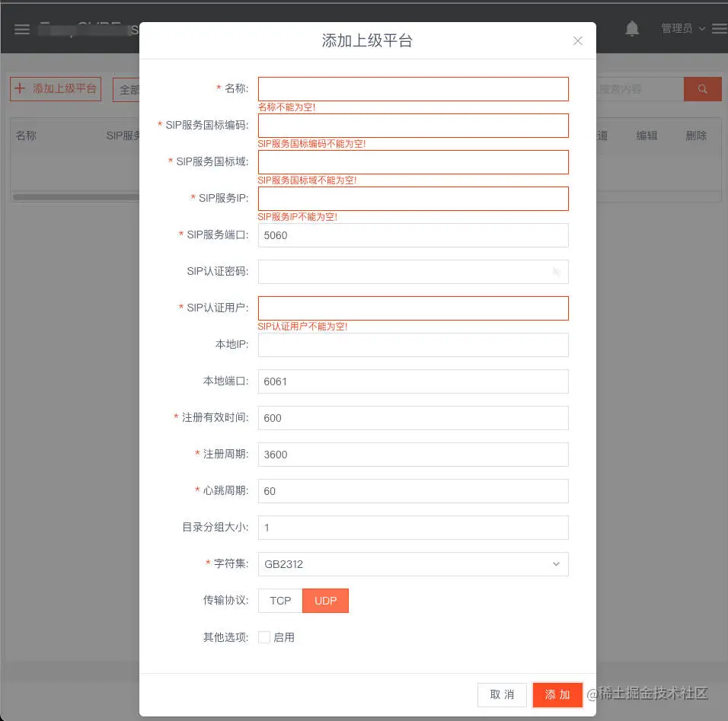Select UDP transport protocol
Screen dimensions: 728x721
[325, 601]
